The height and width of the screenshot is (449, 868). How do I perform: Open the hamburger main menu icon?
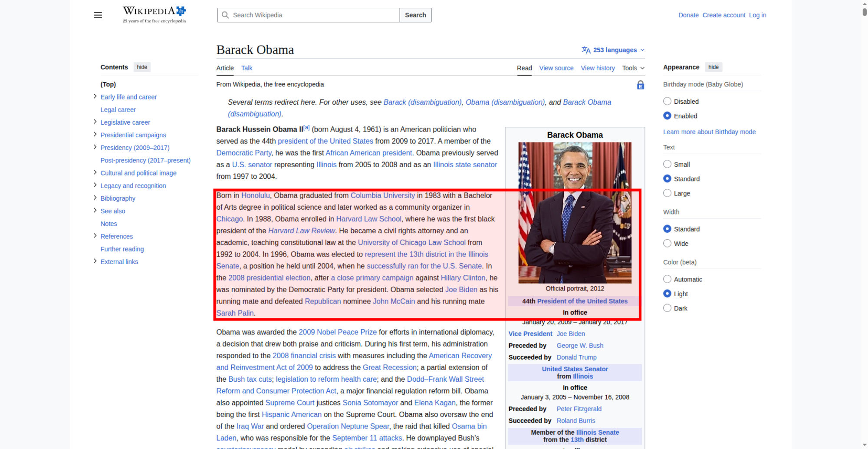(98, 15)
